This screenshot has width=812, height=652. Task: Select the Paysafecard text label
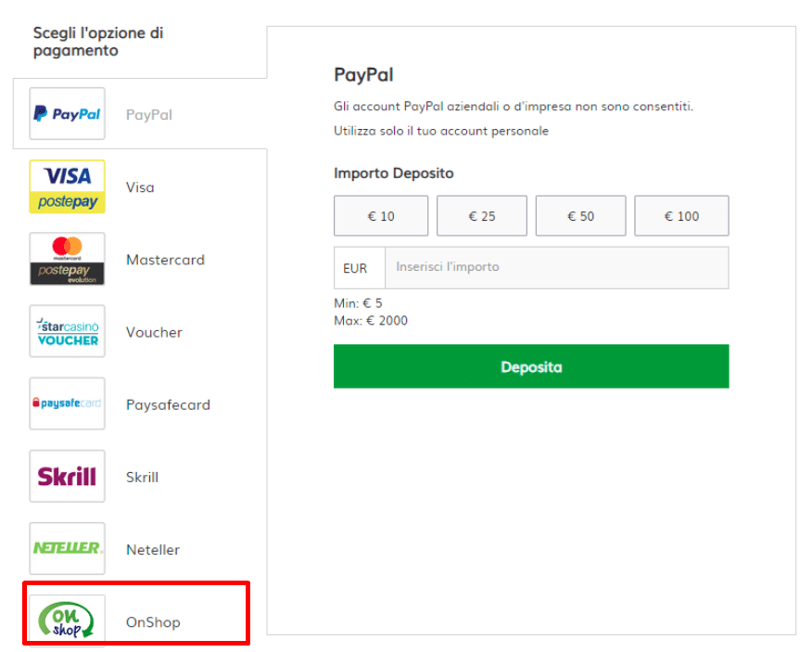tap(168, 404)
